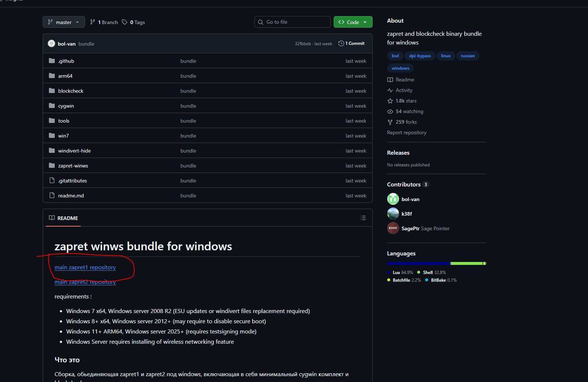Select the dpi-bypass topic tag

(x=420, y=56)
